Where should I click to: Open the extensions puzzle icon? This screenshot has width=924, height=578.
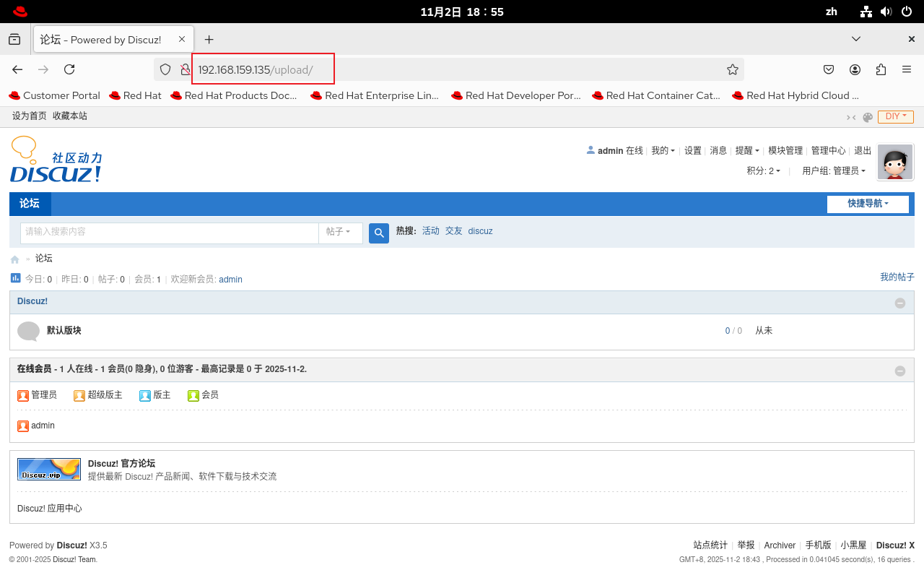tap(881, 69)
